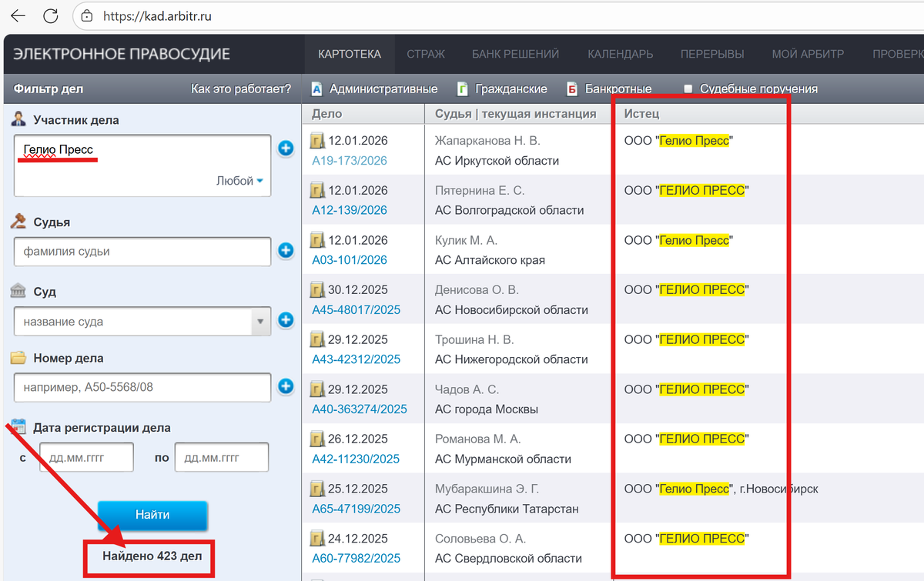Open case A45-48017/2025 link

point(357,310)
